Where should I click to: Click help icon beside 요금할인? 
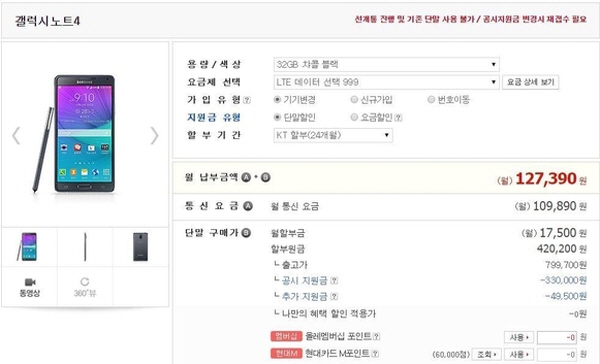[398, 118]
